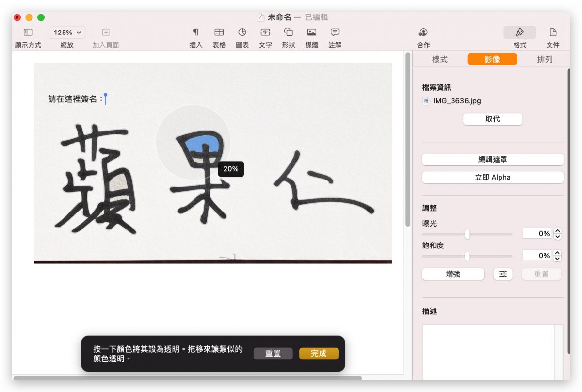Click the 曝光 percentage input field
This screenshot has height=392, width=582.
(x=537, y=233)
